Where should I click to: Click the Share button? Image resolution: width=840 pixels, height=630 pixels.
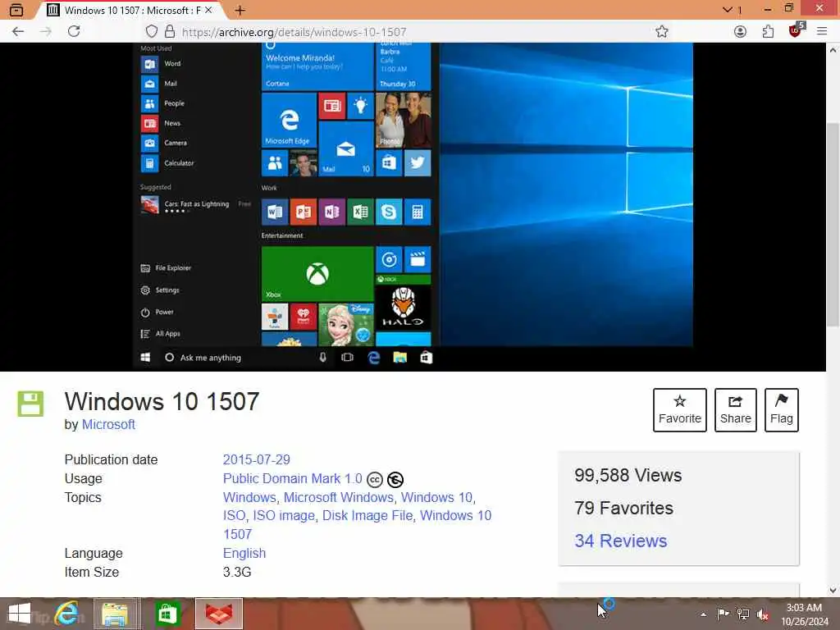pyautogui.click(x=735, y=410)
